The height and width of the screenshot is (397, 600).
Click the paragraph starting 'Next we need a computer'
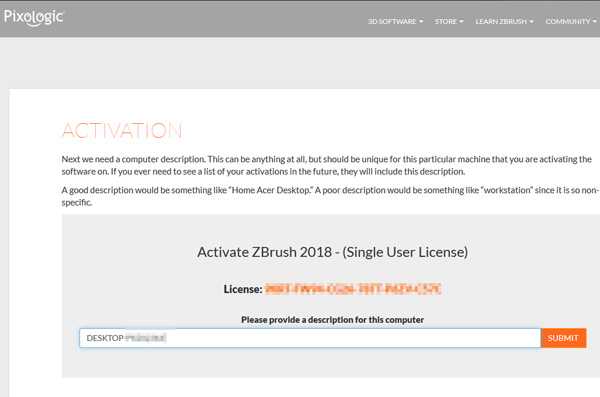point(326,165)
